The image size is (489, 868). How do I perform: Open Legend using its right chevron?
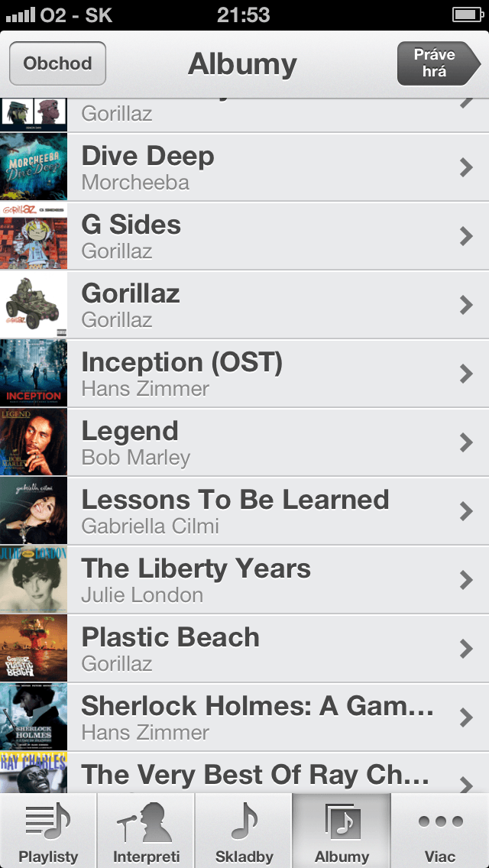click(x=466, y=442)
